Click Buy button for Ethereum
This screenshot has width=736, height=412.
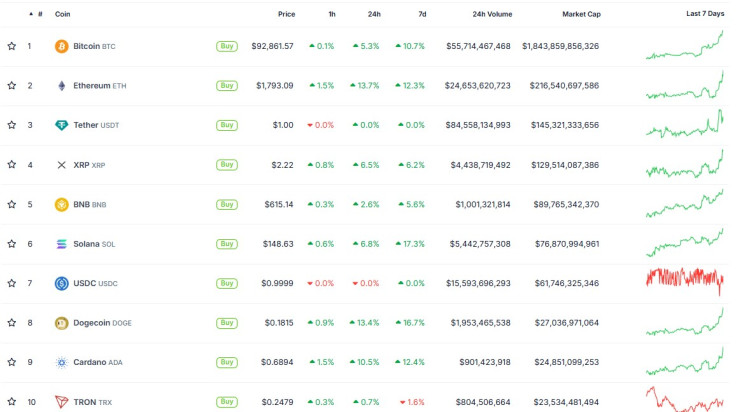pyautogui.click(x=227, y=85)
